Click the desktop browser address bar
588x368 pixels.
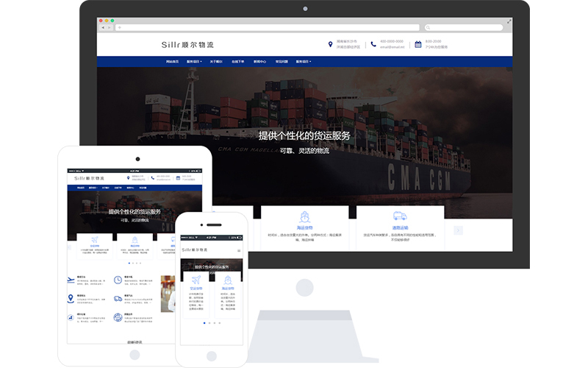[268, 27]
